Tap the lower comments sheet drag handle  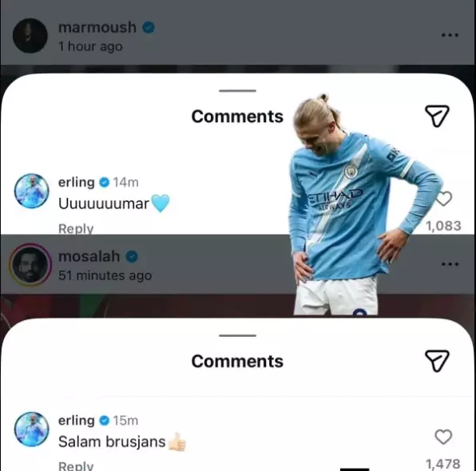point(238,335)
